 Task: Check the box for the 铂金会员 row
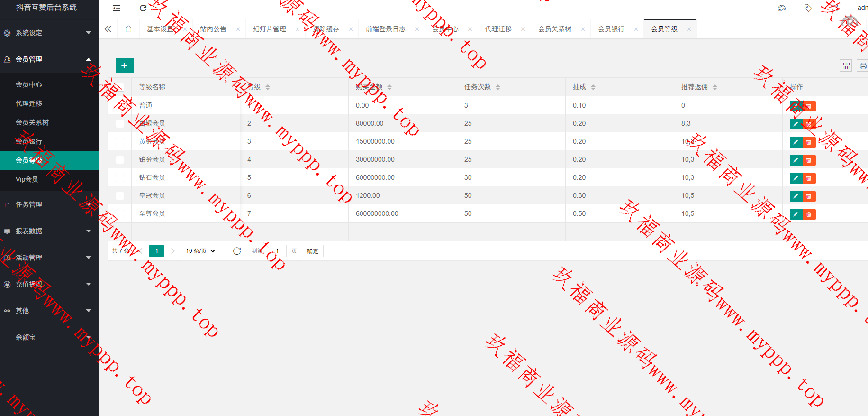coord(120,160)
